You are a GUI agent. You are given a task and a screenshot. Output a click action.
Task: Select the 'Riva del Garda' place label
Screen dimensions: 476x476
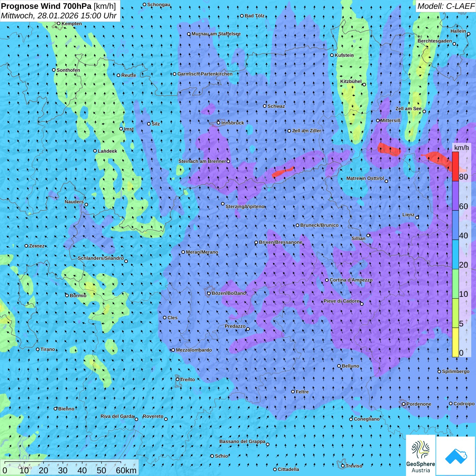click(x=117, y=416)
